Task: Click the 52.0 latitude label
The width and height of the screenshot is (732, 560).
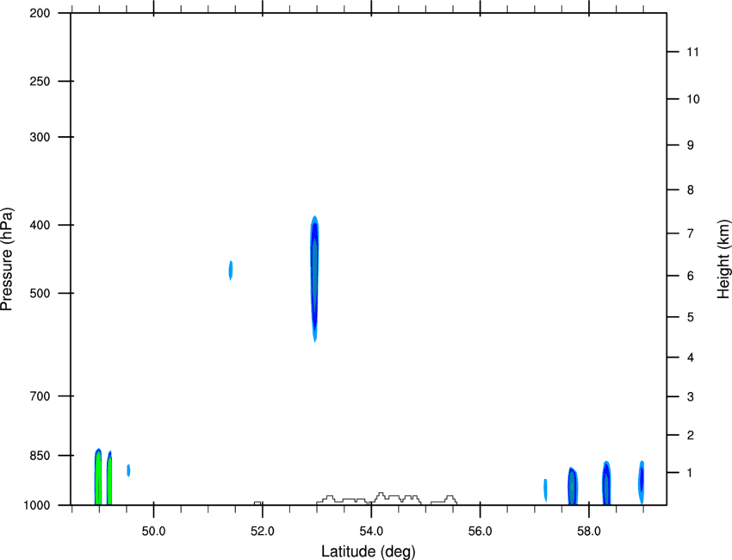Action: click(x=263, y=532)
